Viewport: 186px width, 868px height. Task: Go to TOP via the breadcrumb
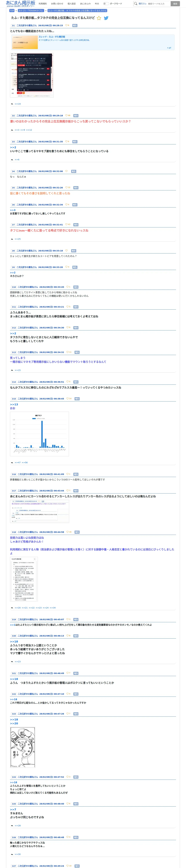[x=12, y=10]
